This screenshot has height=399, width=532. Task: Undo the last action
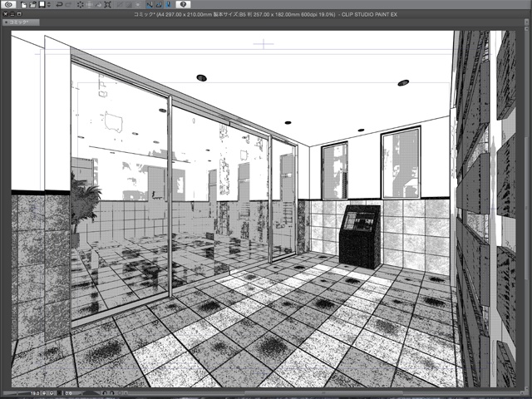click(59, 5)
